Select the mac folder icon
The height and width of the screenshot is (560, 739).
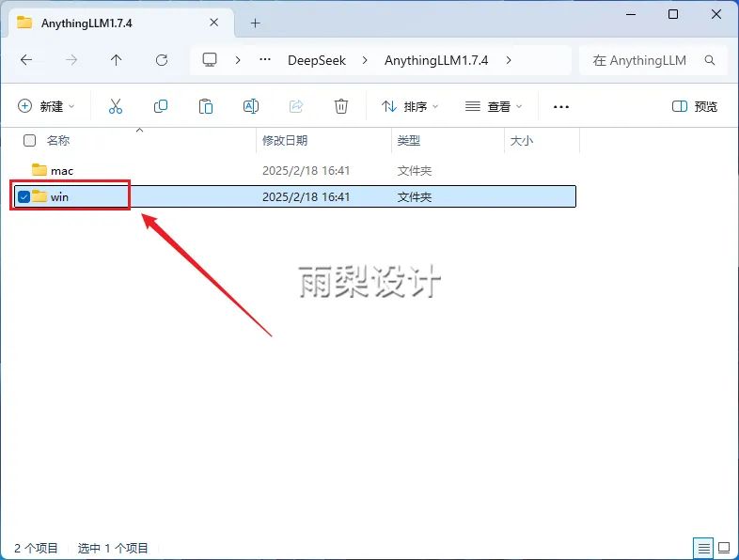coord(39,169)
